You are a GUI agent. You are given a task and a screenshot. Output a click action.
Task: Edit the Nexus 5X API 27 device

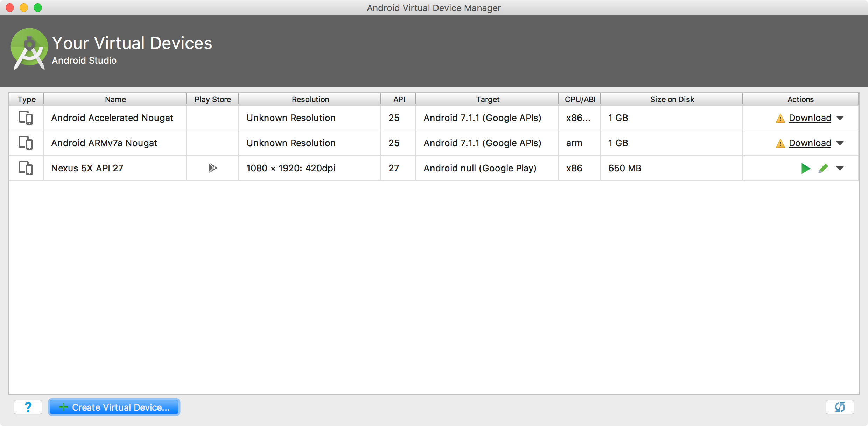click(823, 169)
